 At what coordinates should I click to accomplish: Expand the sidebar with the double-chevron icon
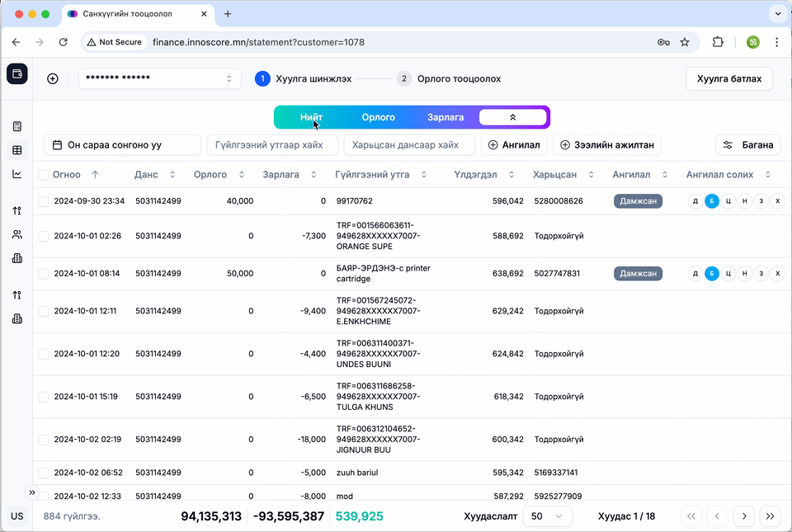click(33, 492)
